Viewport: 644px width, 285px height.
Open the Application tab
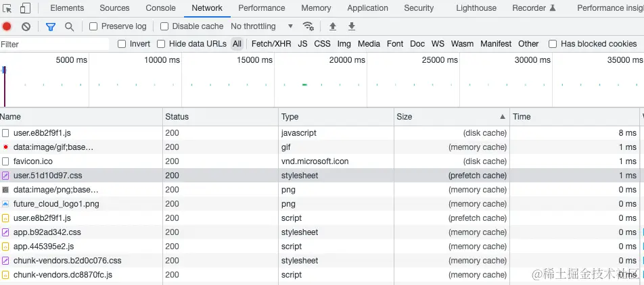[x=367, y=8]
